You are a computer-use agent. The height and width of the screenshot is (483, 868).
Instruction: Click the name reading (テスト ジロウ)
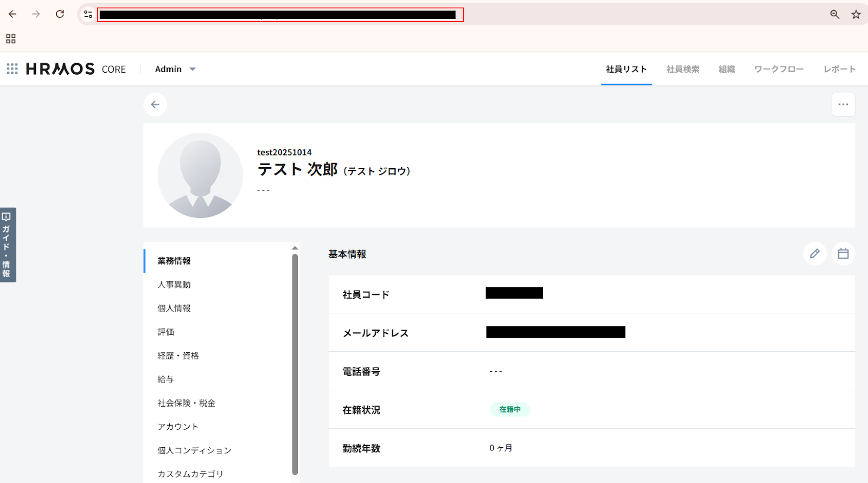[377, 171]
